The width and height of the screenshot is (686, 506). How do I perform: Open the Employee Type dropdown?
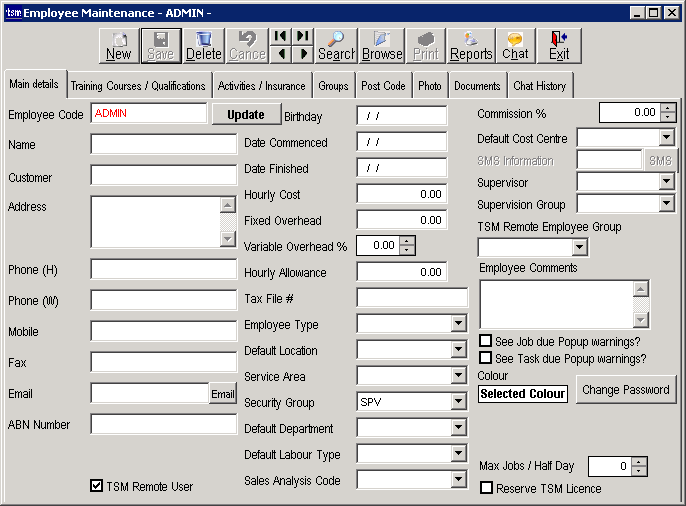point(458,324)
